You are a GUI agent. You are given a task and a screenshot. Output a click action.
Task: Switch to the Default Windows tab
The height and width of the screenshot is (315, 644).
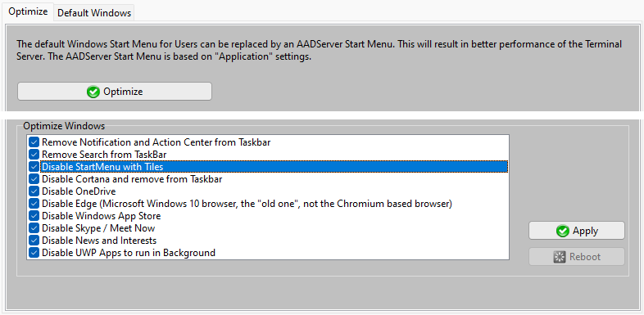(94, 13)
